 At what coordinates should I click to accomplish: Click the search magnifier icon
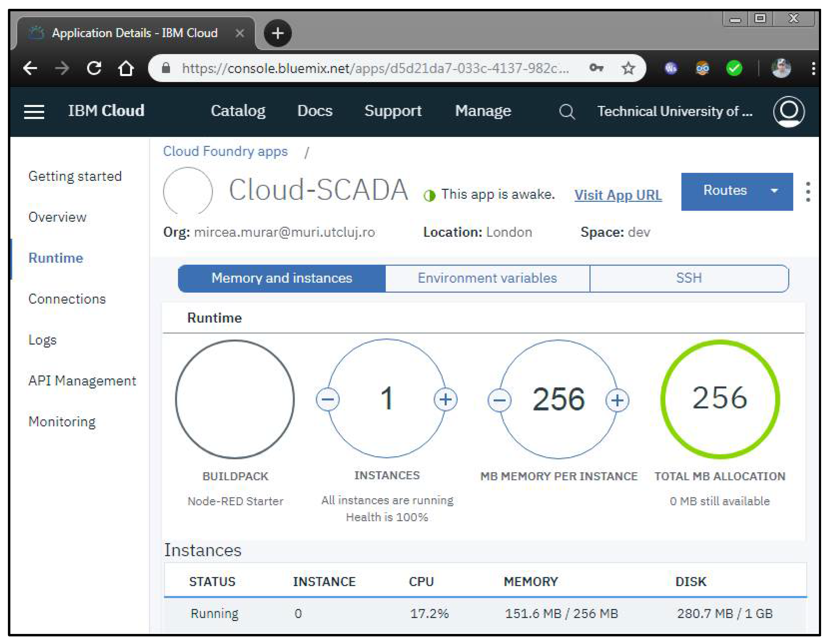(x=567, y=112)
